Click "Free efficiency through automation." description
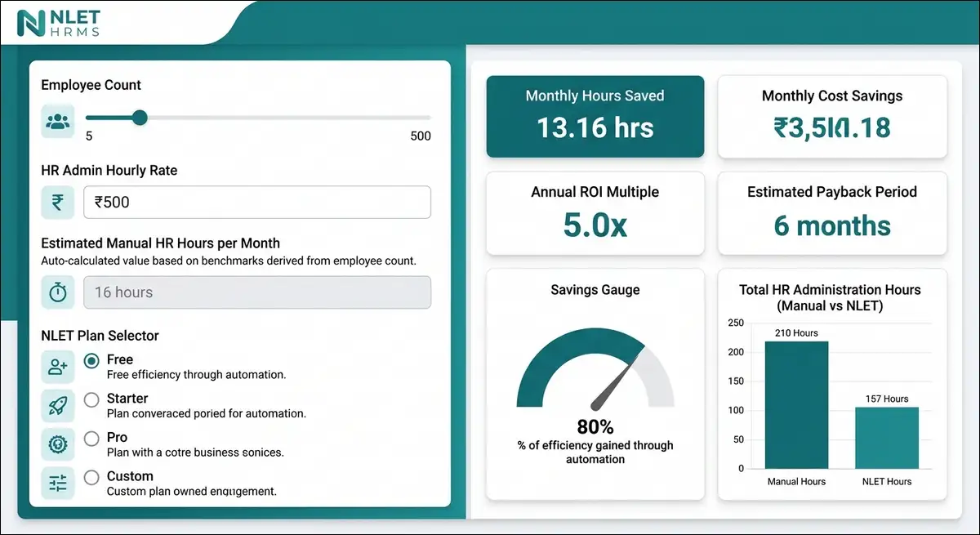This screenshot has width=980, height=535. (x=196, y=375)
